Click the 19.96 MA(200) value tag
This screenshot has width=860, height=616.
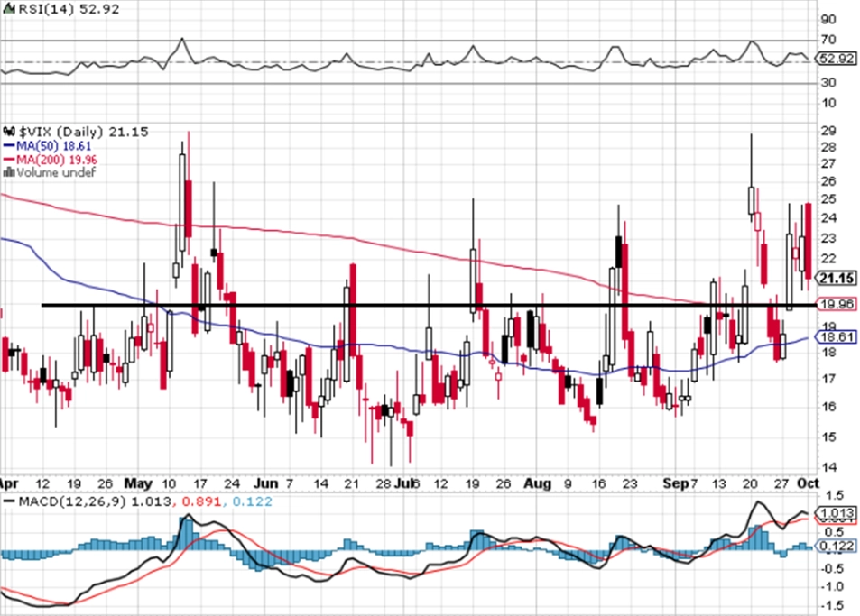click(x=837, y=304)
